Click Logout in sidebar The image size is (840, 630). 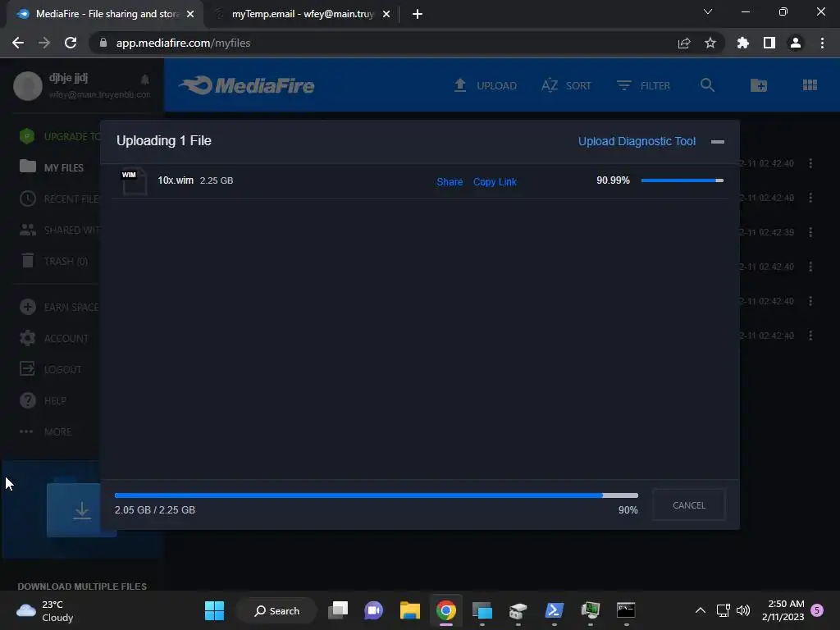[x=51, y=369]
